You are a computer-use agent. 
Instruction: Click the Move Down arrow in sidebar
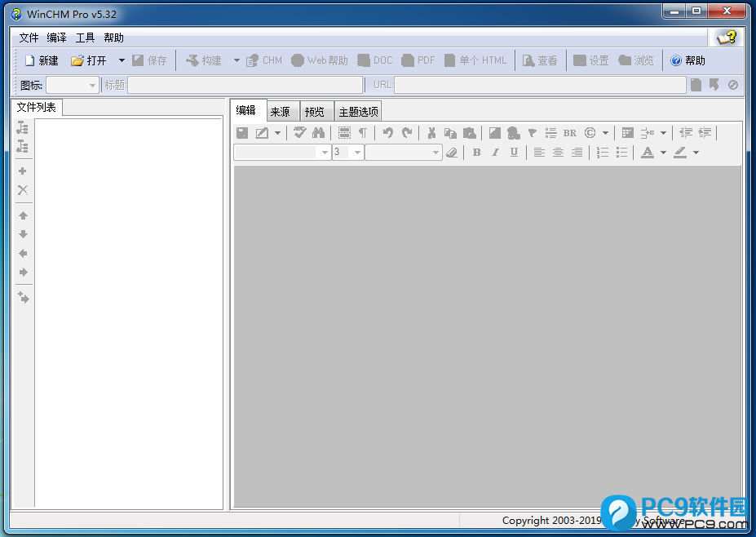coord(23,234)
